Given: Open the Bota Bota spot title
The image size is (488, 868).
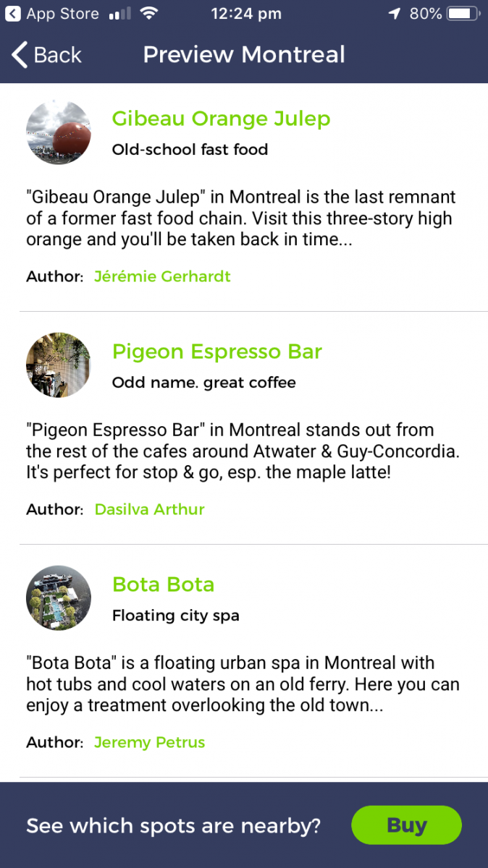Looking at the screenshot, I should [x=163, y=584].
